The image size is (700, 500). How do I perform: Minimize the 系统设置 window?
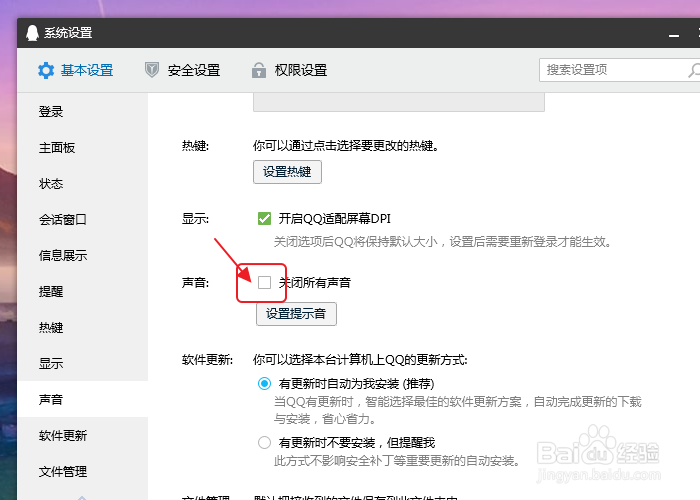[x=674, y=35]
